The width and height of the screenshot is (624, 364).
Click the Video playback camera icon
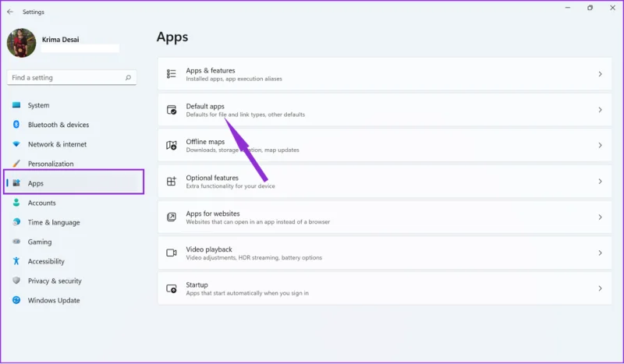172,253
